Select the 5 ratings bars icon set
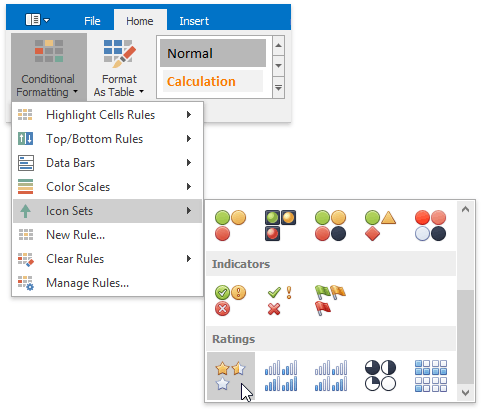 click(x=331, y=376)
